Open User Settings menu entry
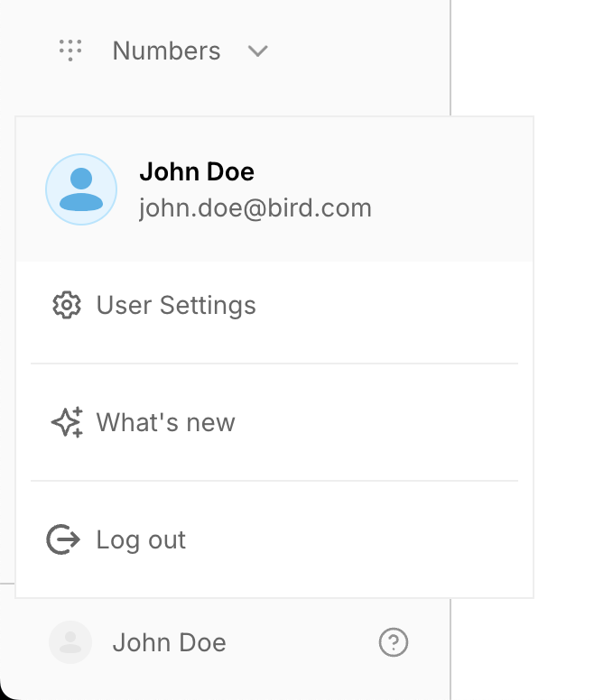Image resolution: width=594 pixels, height=700 pixels. (274, 306)
